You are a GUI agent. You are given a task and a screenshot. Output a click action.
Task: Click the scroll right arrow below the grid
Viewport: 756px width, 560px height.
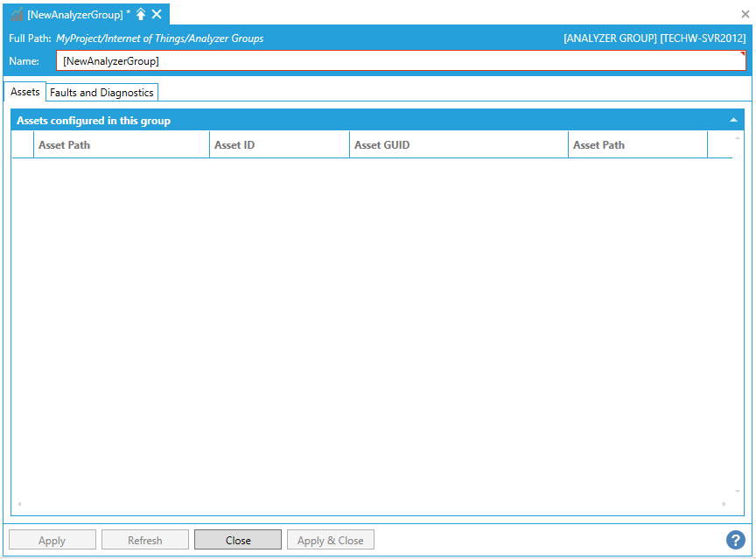click(724, 504)
